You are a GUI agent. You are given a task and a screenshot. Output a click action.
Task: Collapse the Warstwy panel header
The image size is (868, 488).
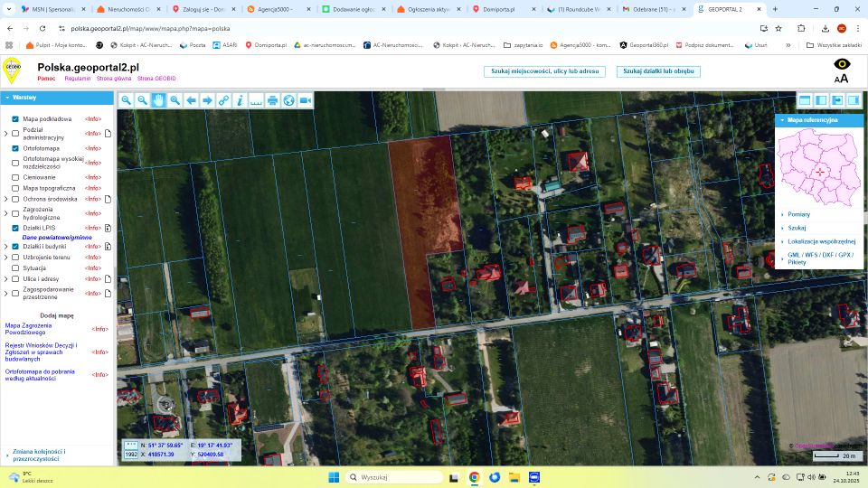tap(7, 97)
